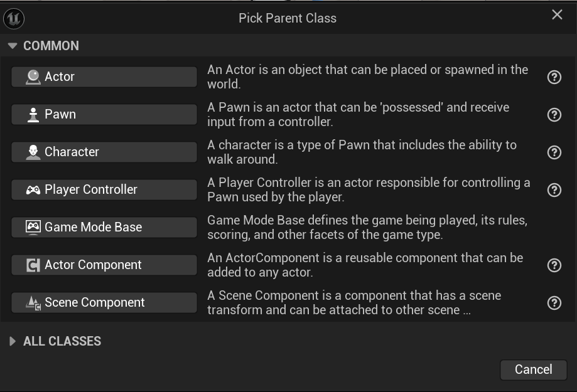The width and height of the screenshot is (577, 392).
Task: Cancel the Pick Parent Class dialog
Action: click(x=533, y=369)
